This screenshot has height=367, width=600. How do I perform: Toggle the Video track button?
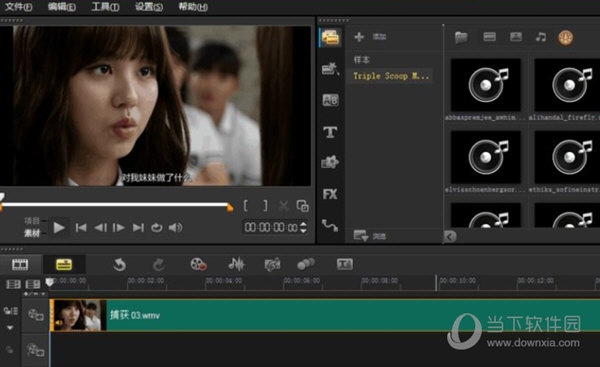pyautogui.click(x=36, y=315)
